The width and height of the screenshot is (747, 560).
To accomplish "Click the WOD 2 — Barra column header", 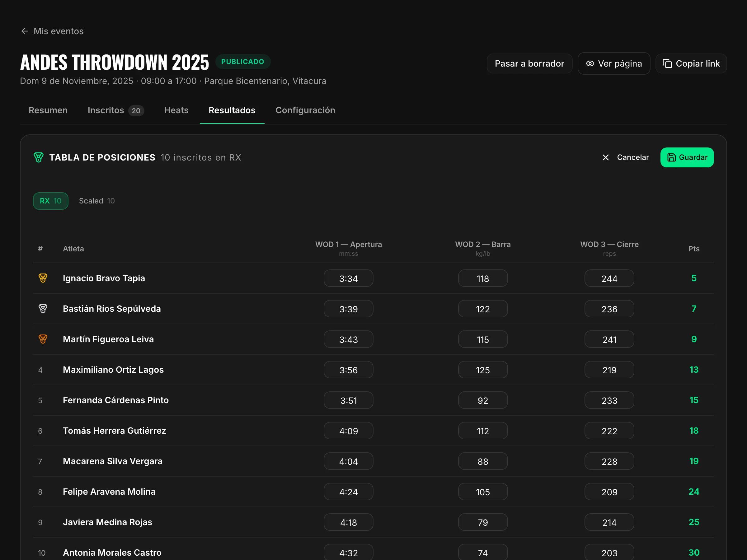I will (483, 249).
